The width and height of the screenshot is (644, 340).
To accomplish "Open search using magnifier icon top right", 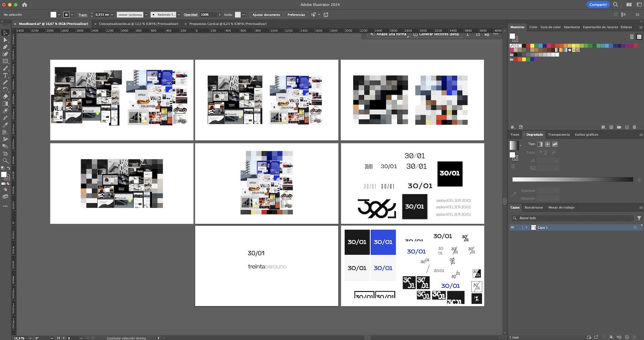I will point(616,5).
